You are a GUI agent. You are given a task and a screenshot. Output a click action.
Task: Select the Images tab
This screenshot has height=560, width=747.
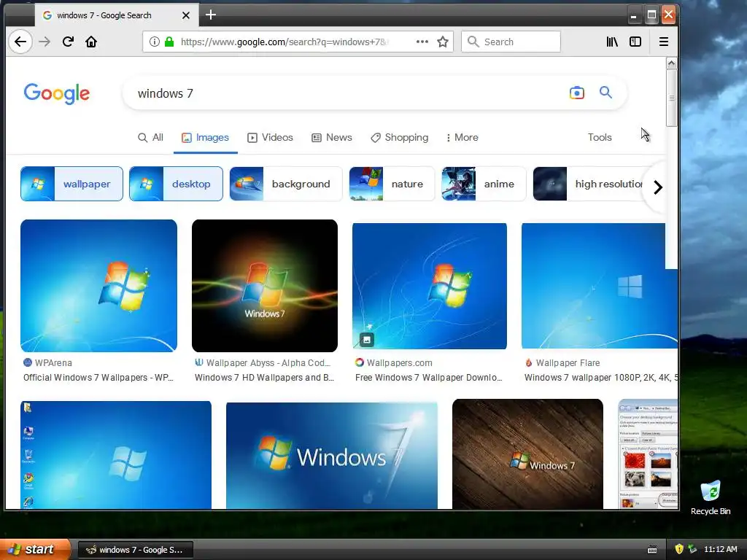(205, 138)
